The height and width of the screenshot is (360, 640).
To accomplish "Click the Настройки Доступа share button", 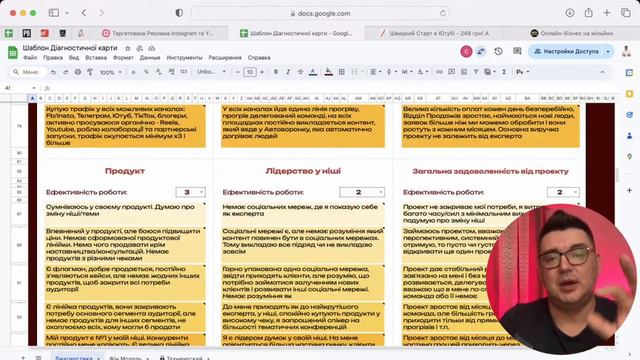I will pyautogui.click(x=566, y=51).
